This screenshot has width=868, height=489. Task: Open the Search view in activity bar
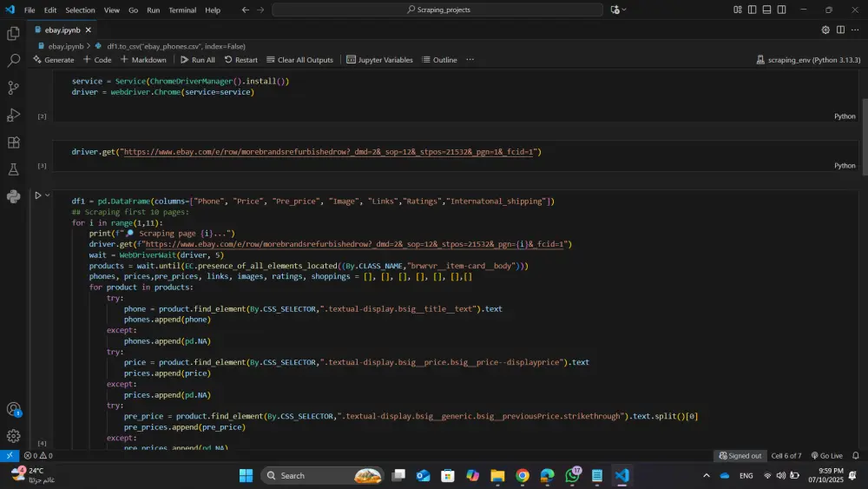point(13,60)
